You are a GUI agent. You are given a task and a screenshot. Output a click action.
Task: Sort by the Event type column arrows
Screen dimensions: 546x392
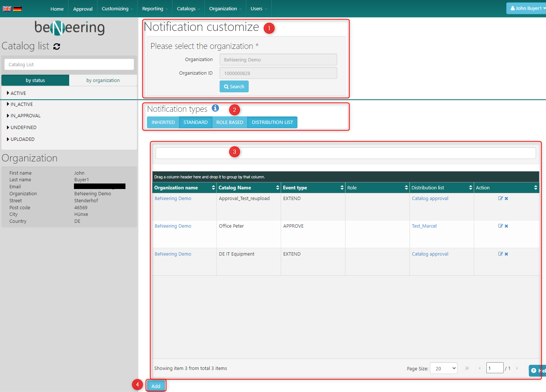pos(342,188)
